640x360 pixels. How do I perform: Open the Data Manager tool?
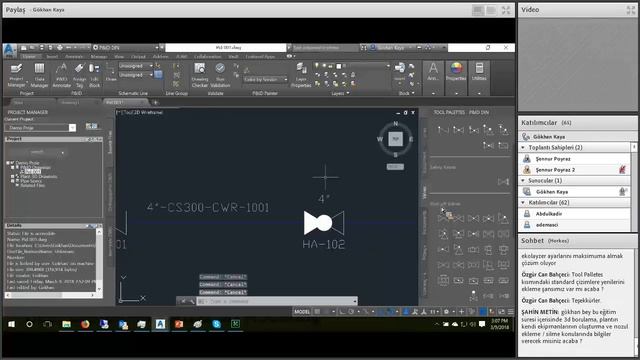(x=39, y=76)
